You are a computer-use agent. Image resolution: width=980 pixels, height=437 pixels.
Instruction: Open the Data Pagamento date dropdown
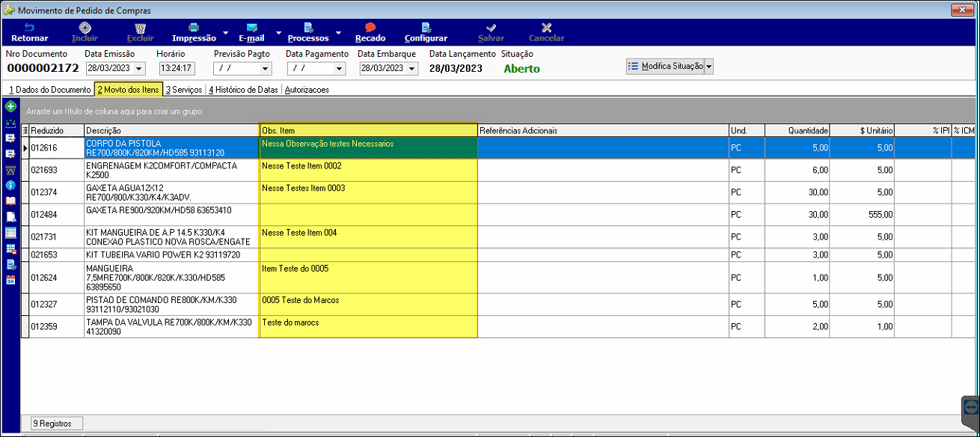tap(340, 68)
